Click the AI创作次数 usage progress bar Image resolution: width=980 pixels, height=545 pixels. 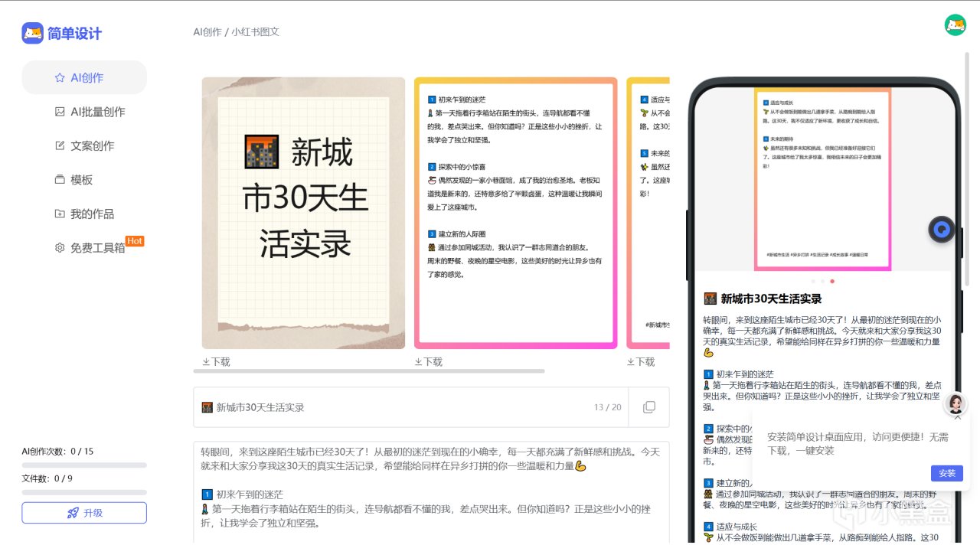(x=84, y=465)
